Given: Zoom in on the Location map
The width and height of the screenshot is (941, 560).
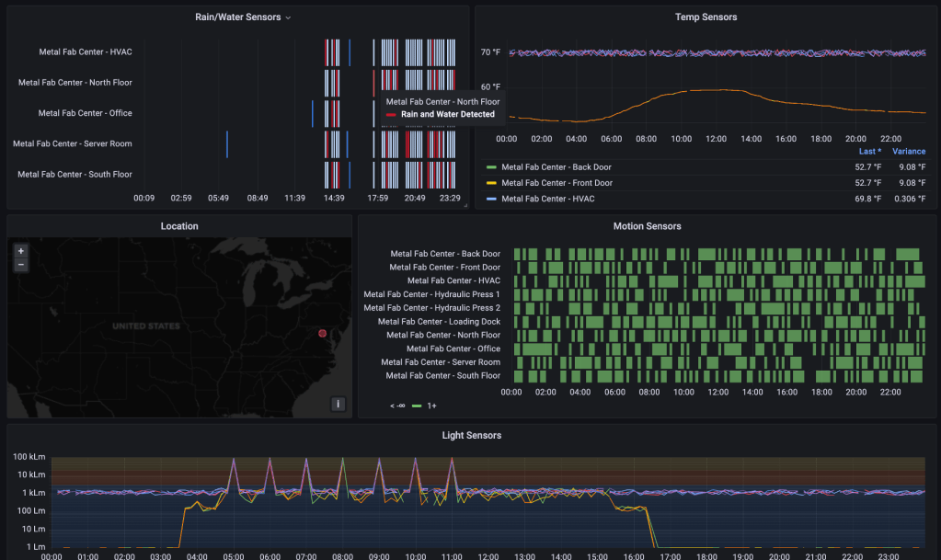Looking at the screenshot, I should point(21,250).
